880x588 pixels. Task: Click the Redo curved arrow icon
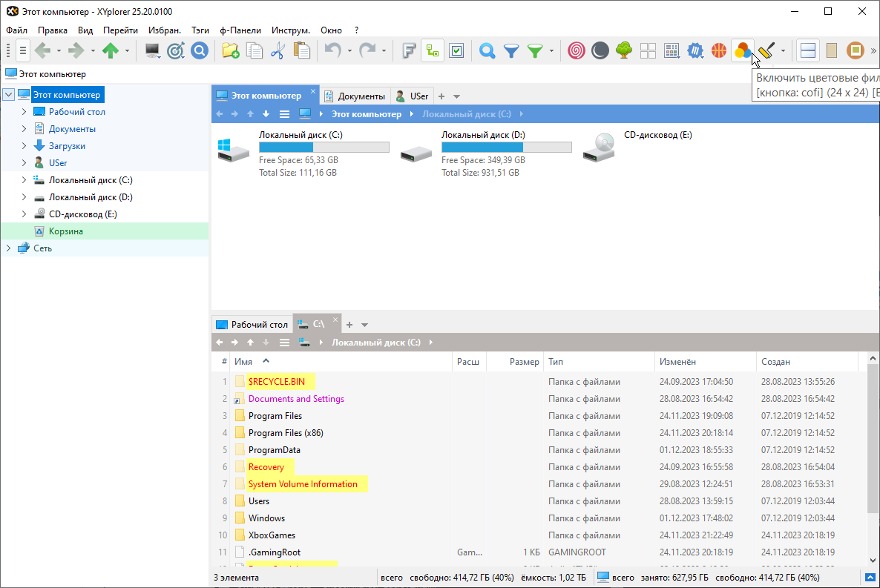coord(367,50)
